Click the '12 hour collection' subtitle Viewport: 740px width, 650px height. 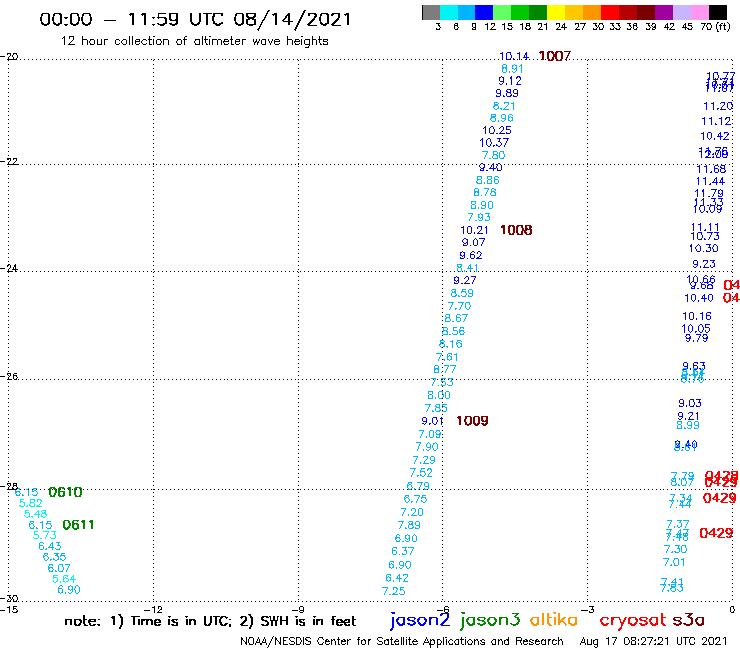(194, 41)
